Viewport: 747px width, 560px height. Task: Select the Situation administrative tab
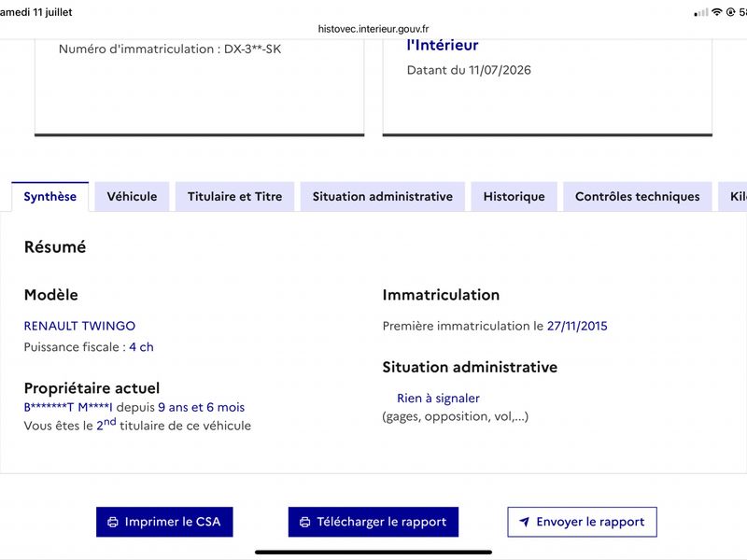point(383,196)
